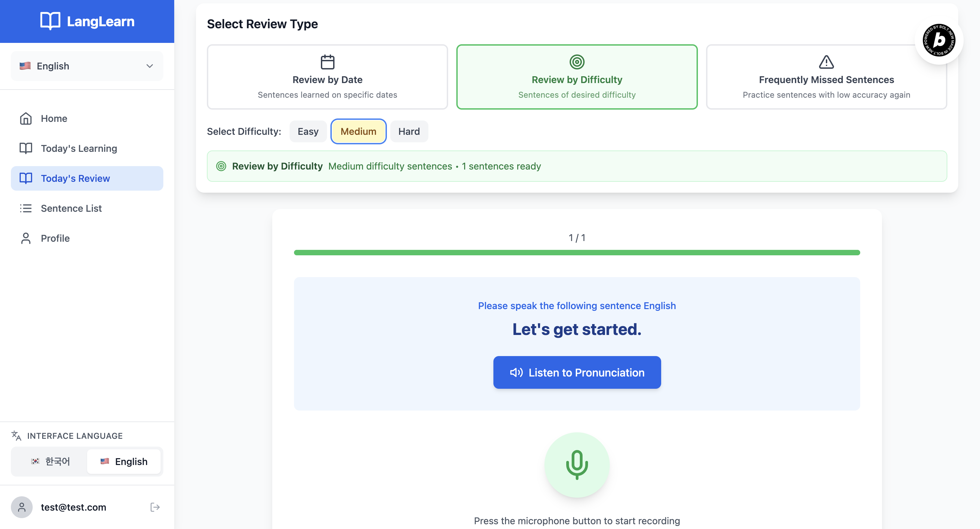Expand language selector chevron arrow

[x=149, y=66]
